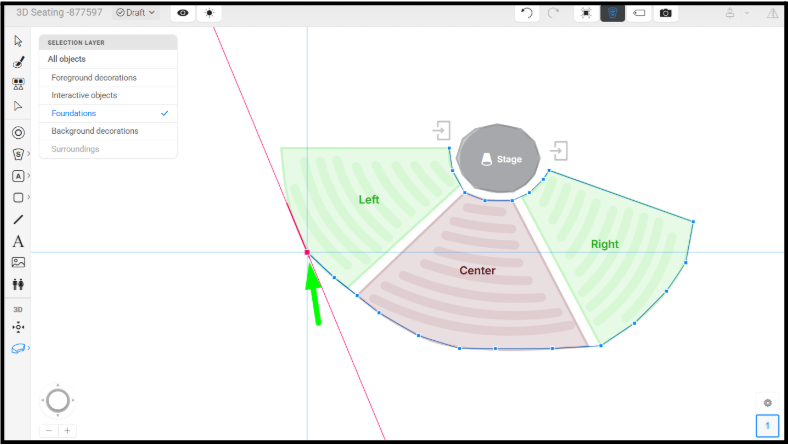The image size is (788, 445).
Task: Expand the general admission tool submenu arrow
Action: [29, 175]
